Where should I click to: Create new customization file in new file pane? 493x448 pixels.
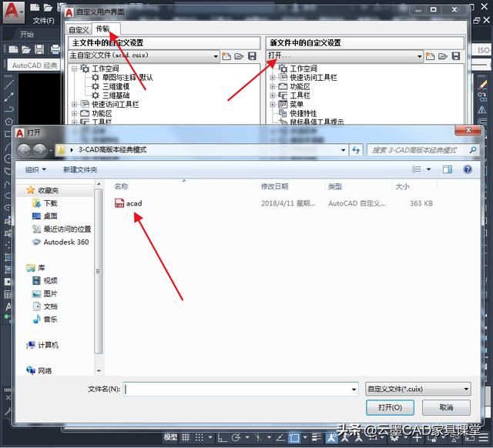(430, 56)
